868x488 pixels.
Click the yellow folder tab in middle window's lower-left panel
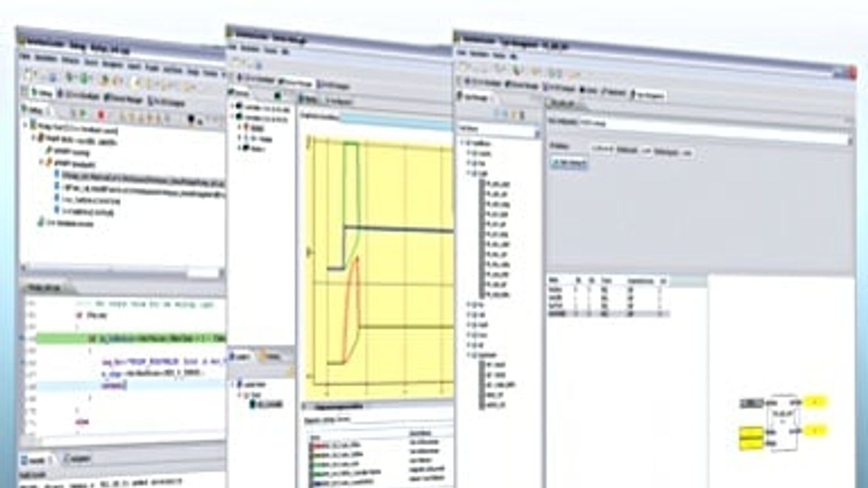click(271, 356)
